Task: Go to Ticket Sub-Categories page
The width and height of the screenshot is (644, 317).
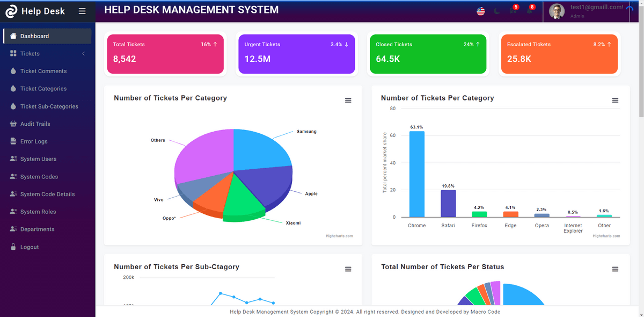Action: [x=47, y=106]
